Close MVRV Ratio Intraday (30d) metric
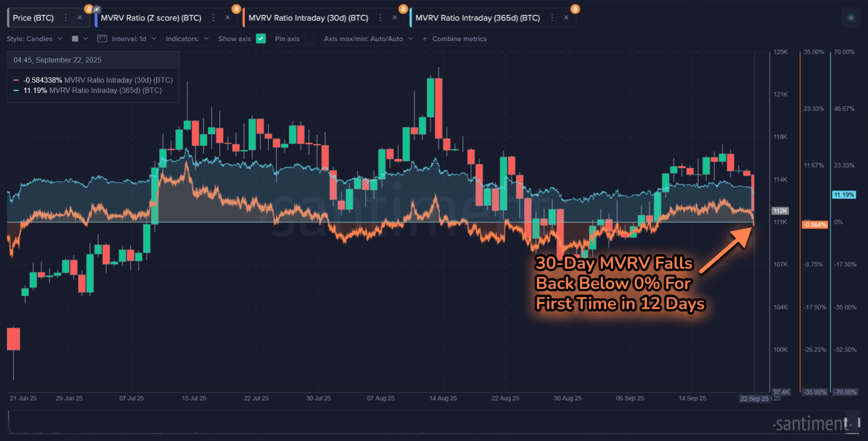 [394, 18]
